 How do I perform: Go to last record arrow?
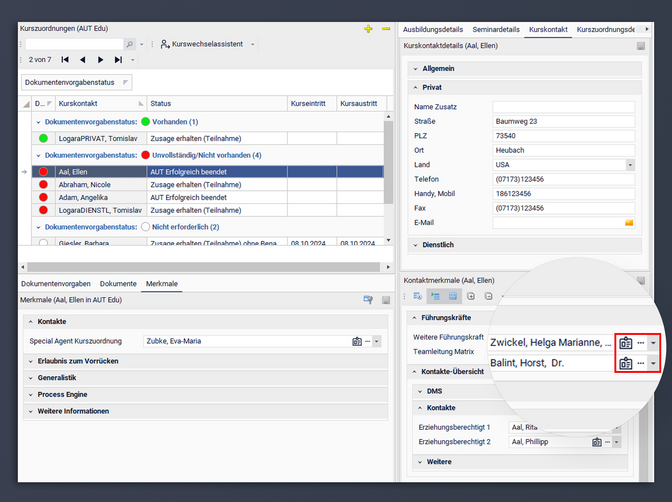[x=118, y=60]
